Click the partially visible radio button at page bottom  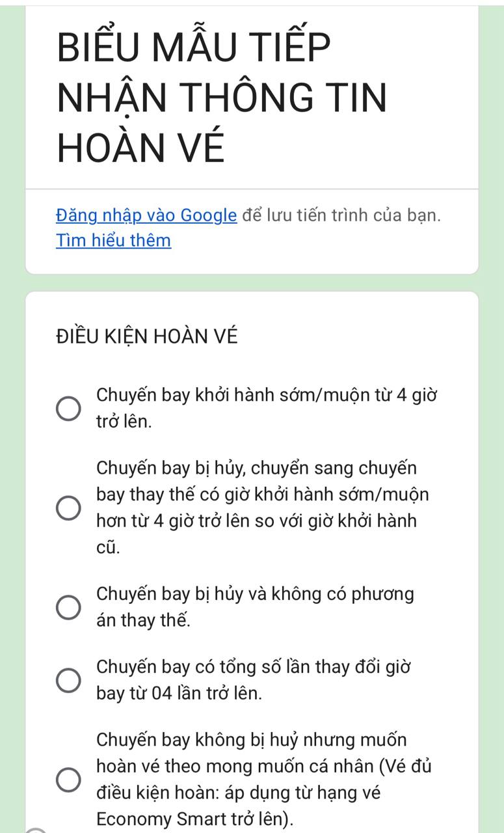[x=36, y=830]
